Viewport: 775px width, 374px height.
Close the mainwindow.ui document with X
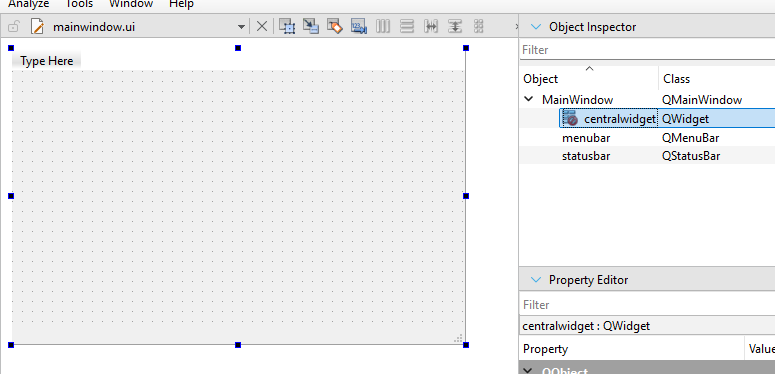[x=262, y=27]
